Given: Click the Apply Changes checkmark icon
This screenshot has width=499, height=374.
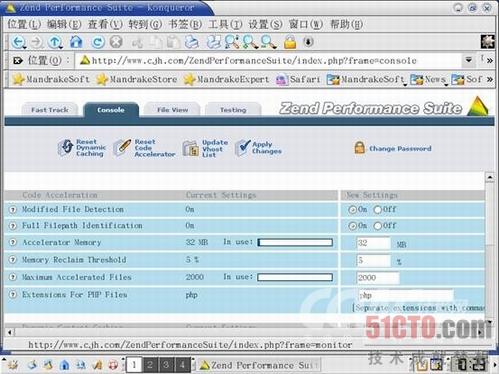Looking at the screenshot, I should (x=243, y=148).
